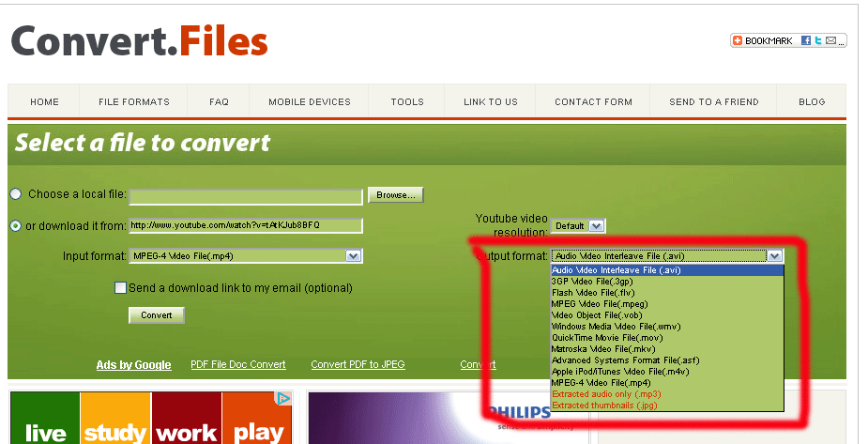
Task: Select QuickTime Movie File(.mov) option
Action: click(x=667, y=338)
